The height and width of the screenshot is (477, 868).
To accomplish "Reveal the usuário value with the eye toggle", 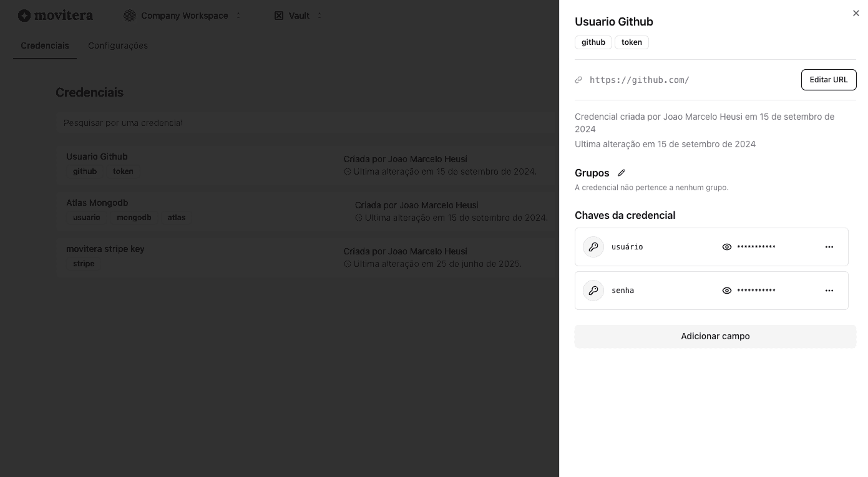I will click(727, 247).
